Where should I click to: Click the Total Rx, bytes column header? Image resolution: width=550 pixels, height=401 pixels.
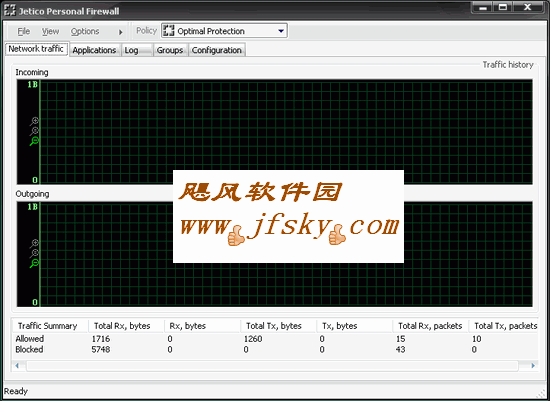click(x=126, y=326)
